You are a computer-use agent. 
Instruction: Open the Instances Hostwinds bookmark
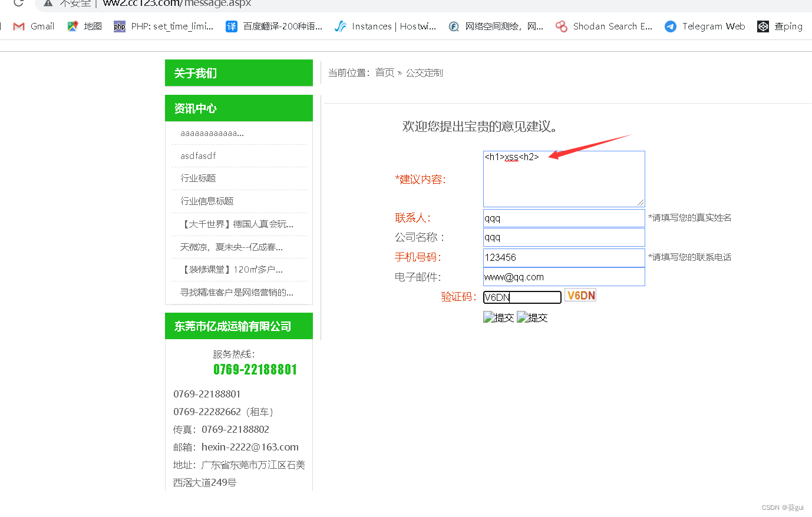[385, 26]
